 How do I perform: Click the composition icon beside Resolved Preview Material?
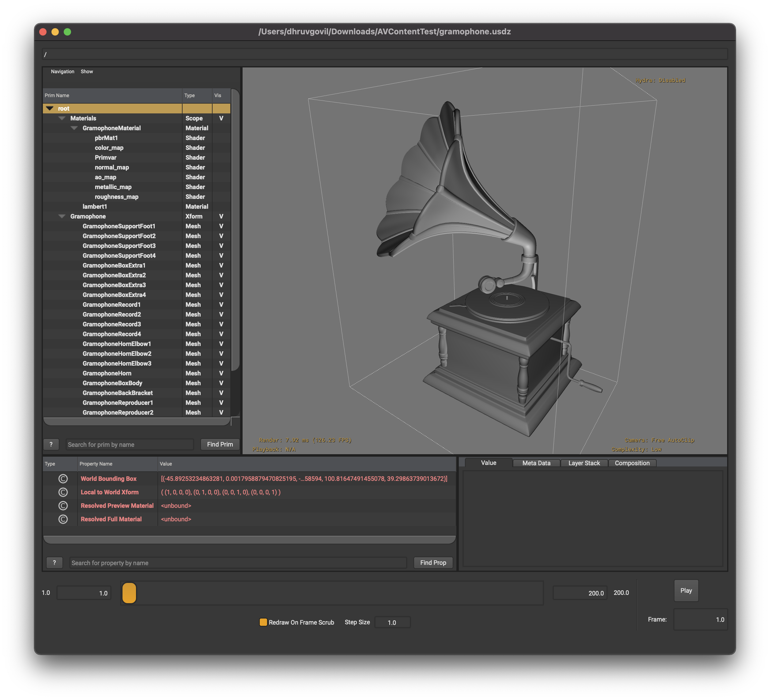(x=63, y=505)
